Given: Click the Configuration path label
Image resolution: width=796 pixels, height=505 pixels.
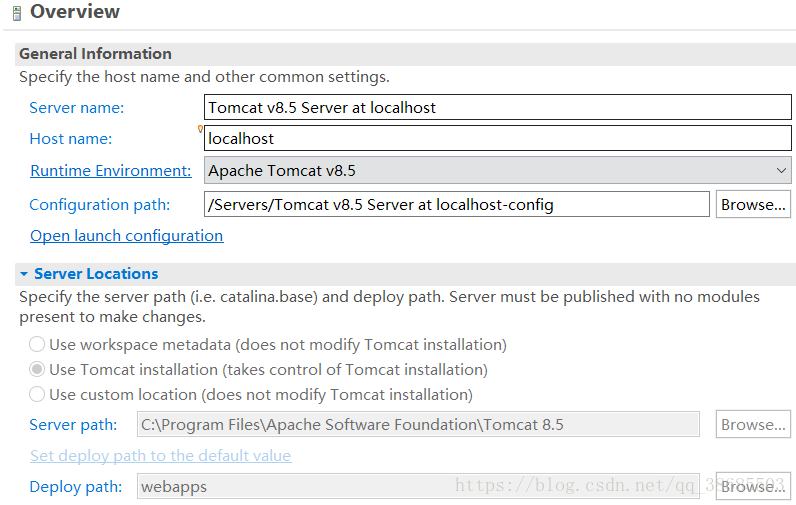Looking at the screenshot, I should (100, 205).
